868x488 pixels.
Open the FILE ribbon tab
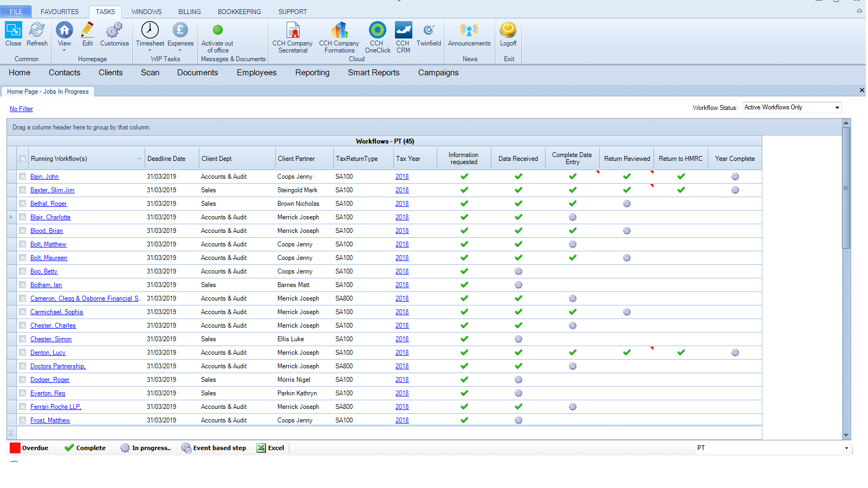(x=16, y=11)
